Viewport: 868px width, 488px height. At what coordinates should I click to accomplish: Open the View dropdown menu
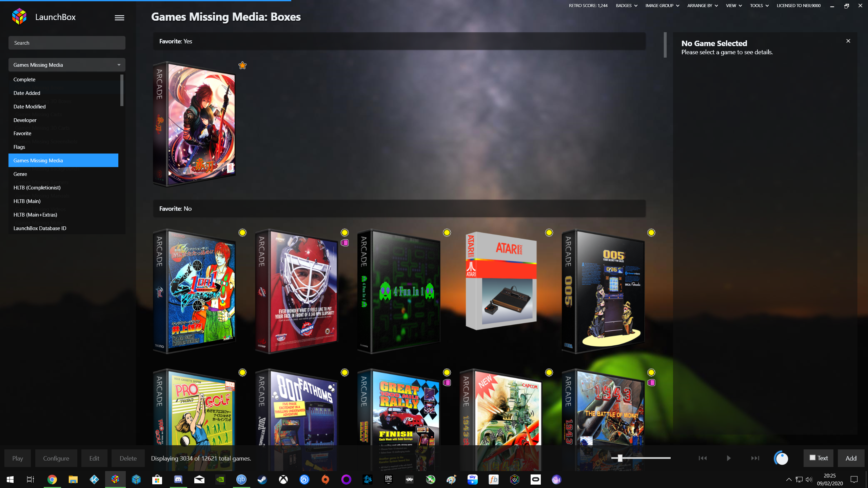(x=734, y=6)
